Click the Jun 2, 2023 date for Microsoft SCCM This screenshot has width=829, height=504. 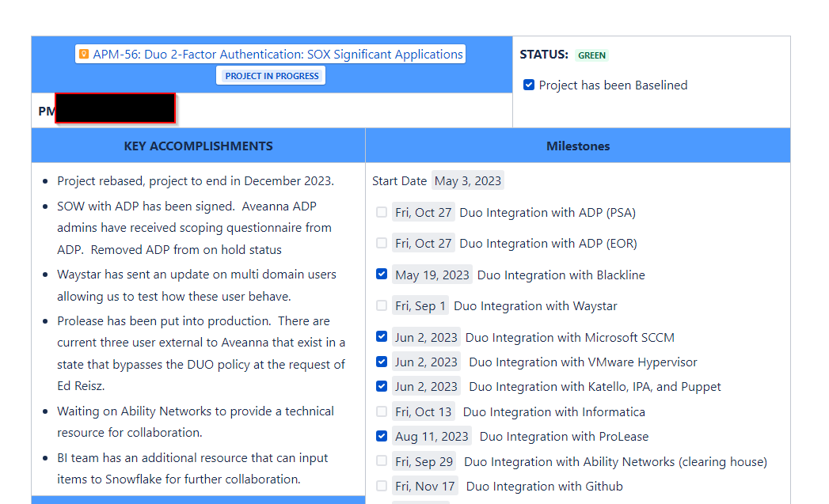pyautogui.click(x=426, y=338)
